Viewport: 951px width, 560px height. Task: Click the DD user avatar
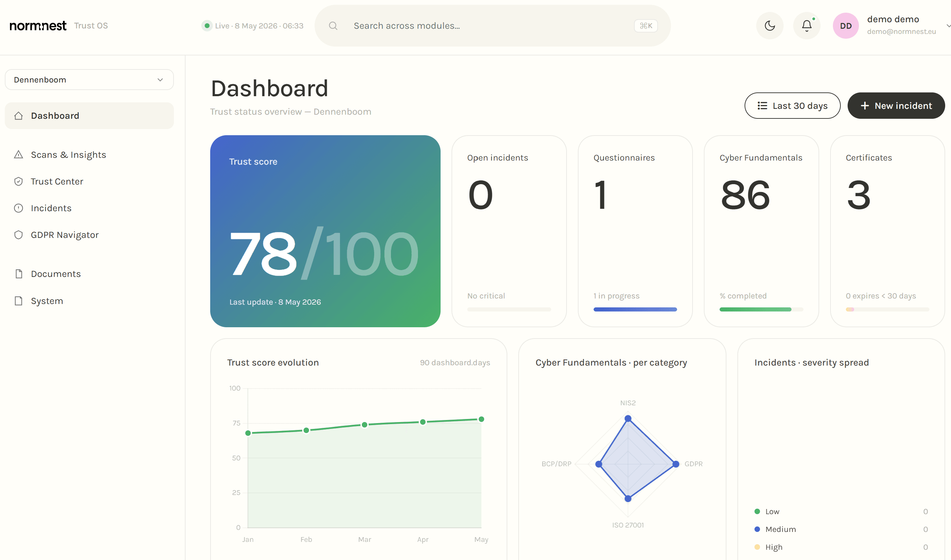846,26
